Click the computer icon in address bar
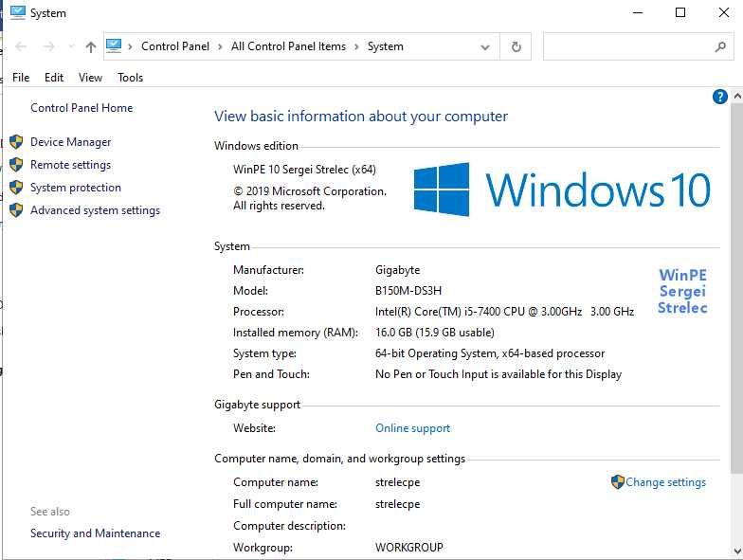 (x=114, y=45)
